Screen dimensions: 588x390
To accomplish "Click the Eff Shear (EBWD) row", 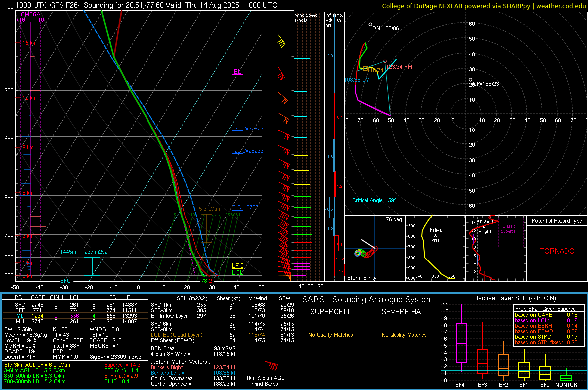I will (222, 341).
